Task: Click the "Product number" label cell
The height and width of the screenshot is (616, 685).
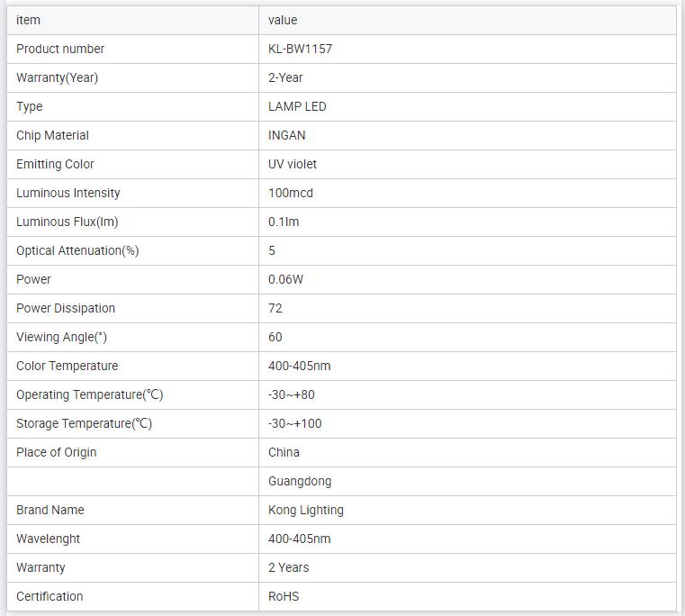Action: (60, 49)
